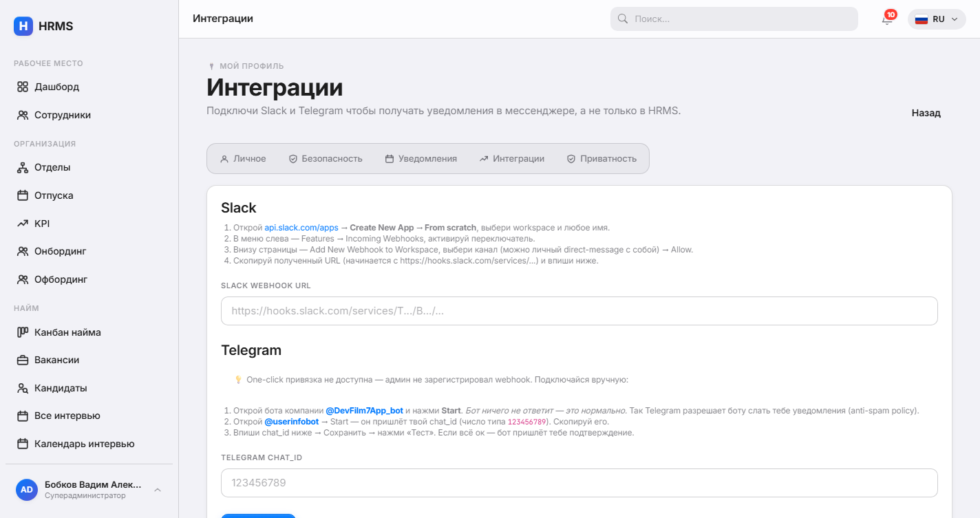Click the AD user avatar

27,490
